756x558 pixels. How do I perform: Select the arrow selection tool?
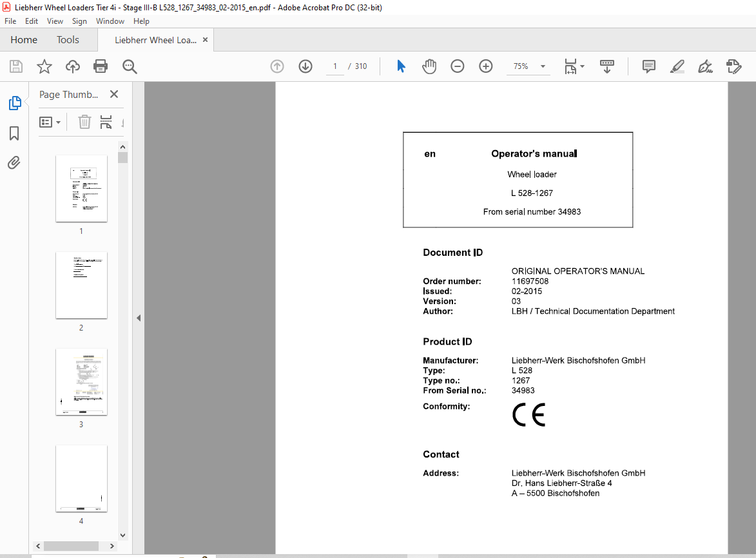point(401,66)
